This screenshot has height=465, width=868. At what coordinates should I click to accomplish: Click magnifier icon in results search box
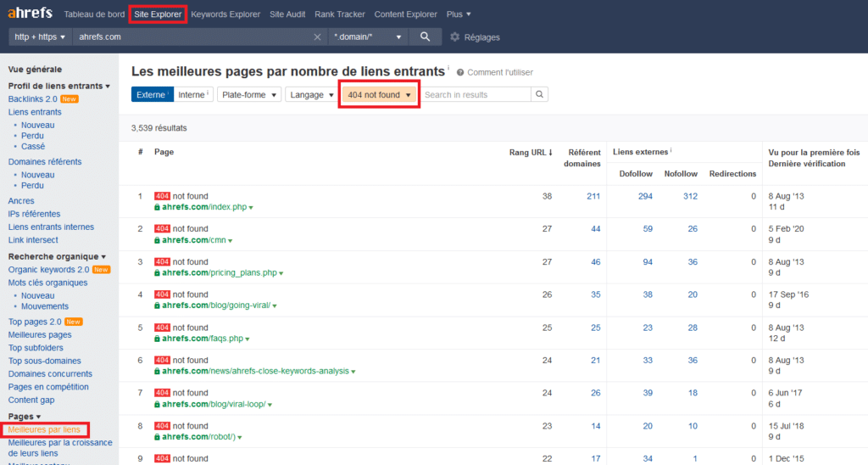tap(539, 94)
